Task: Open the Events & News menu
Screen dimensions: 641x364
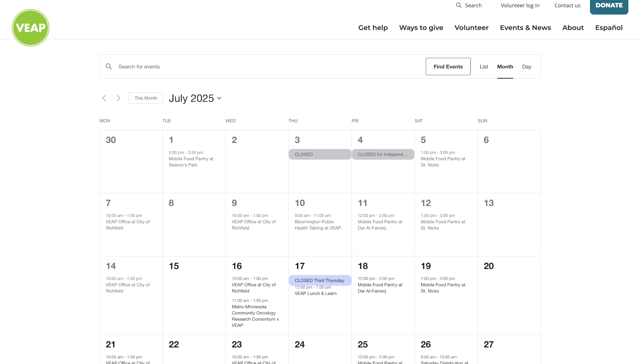Action: [525, 28]
